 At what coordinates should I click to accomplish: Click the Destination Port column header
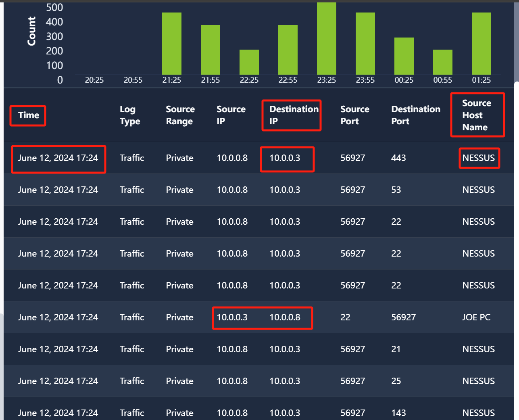[416, 115]
